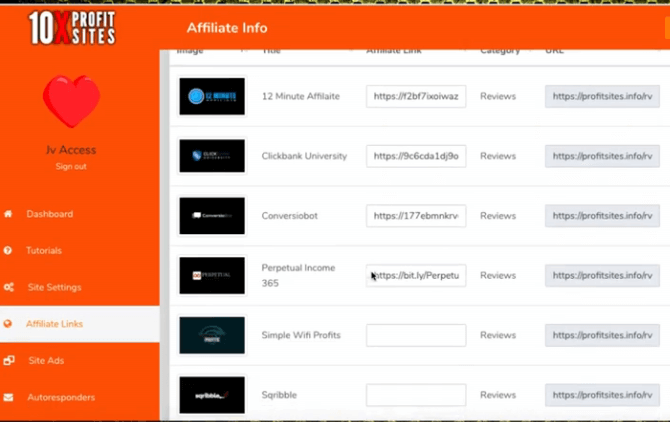The height and width of the screenshot is (422, 670).
Task: Click the Perpetual Income 365 title text
Action: (298, 275)
